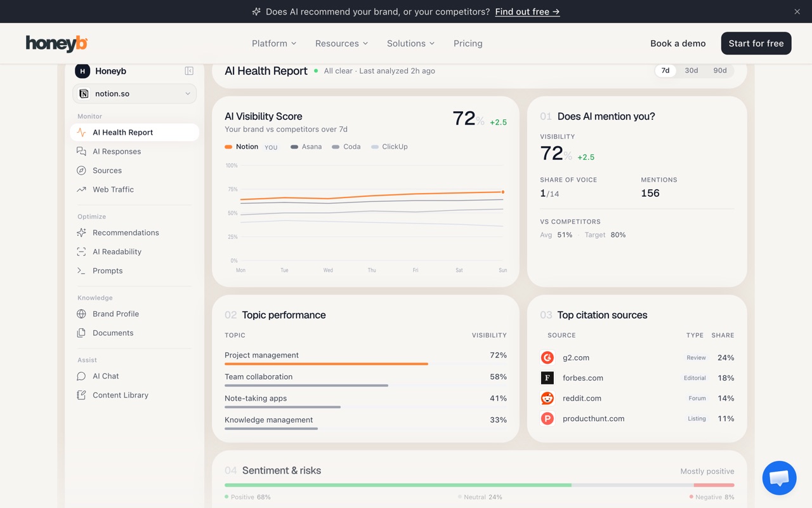Screen dimensions: 812x508
Task: Click the Honeyb workspace avatar
Action: 82,71
